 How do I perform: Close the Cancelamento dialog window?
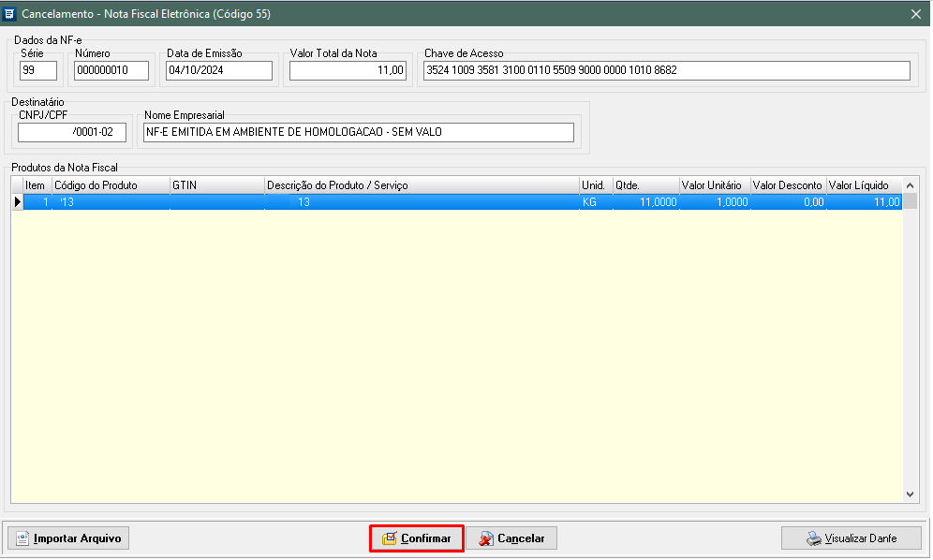coord(915,14)
